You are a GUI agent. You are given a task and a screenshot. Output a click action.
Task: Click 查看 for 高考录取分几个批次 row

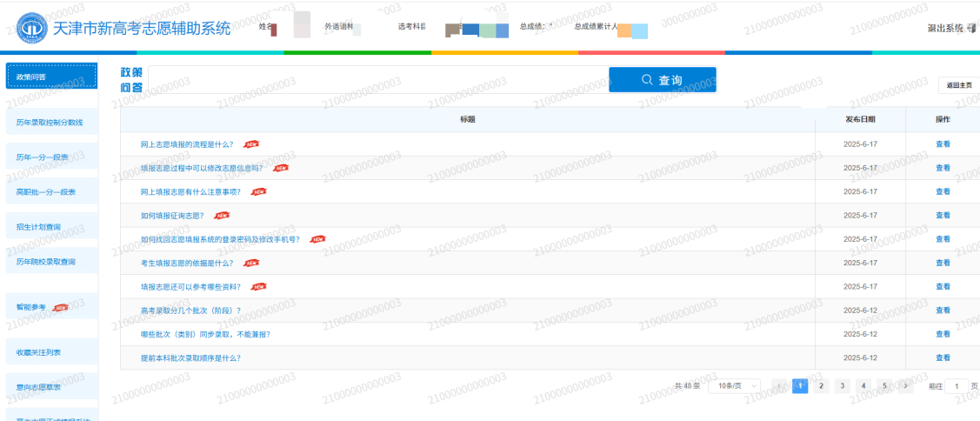click(x=943, y=311)
